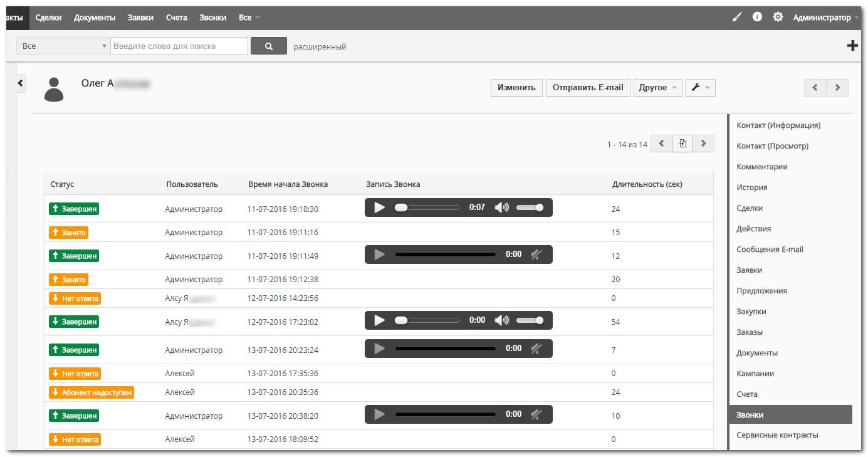Open the Другое dropdown button
The image size is (868, 457).
pos(657,88)
